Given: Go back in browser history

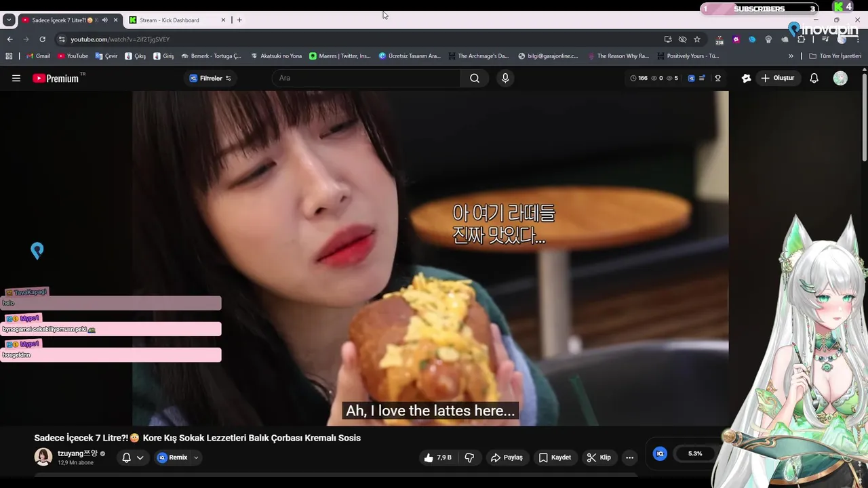Looking at the screenshot, I should pos(9,39).
